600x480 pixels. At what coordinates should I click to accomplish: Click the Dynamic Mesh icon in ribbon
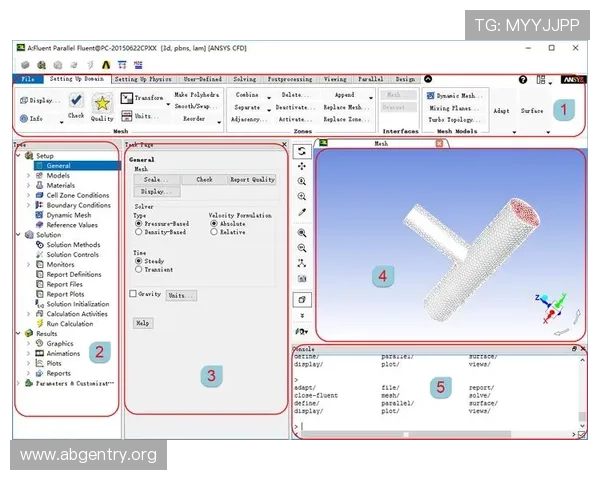[x=430, y=96]
